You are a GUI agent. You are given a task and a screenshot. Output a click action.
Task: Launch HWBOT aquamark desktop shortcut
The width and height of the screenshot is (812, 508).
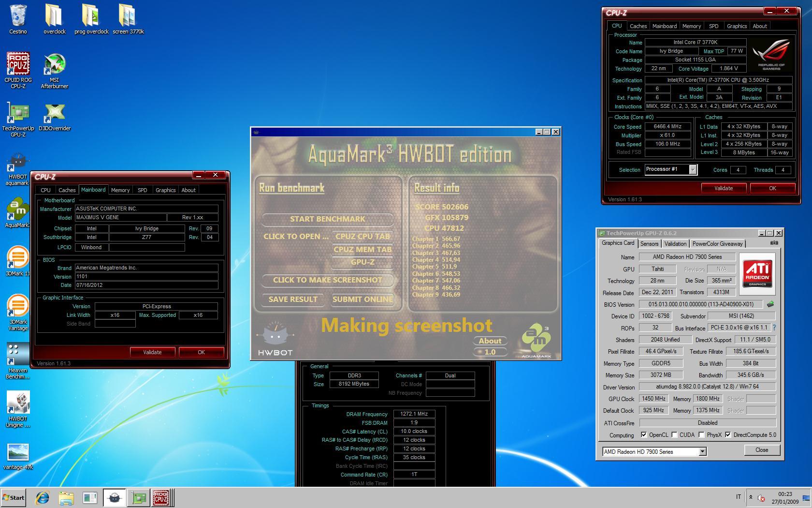(18, 168)
